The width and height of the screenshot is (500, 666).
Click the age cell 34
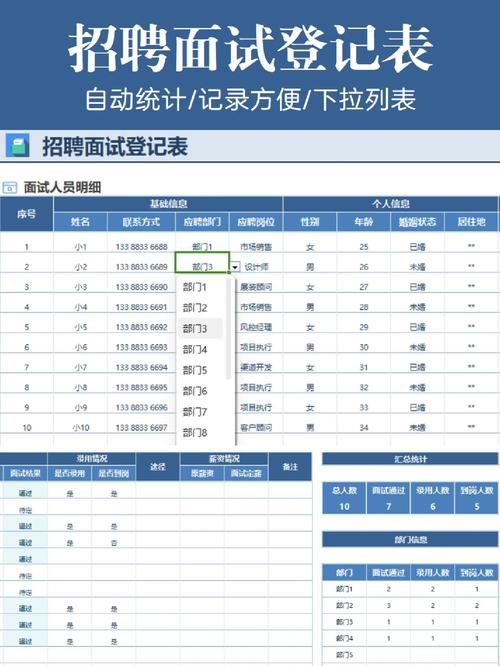tap(364, 428)
